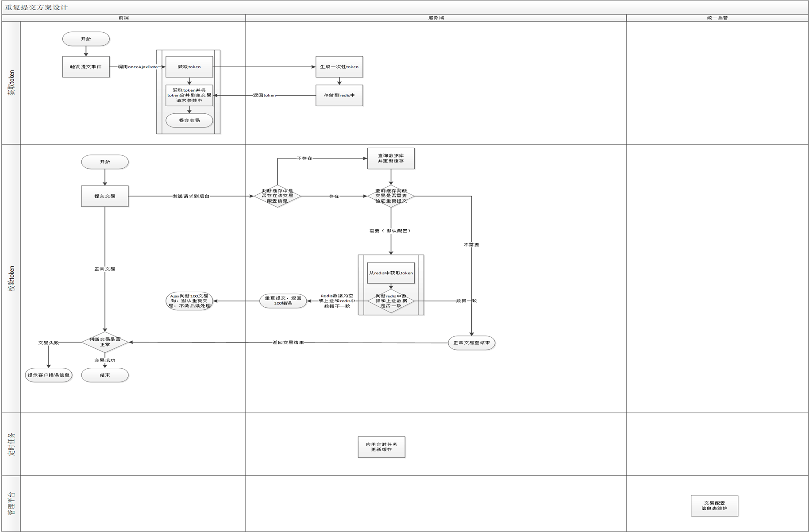Click the 判断缓存中是否存在该交易配置信息 diamond
The image size is (809, 532).
point(277,196)
